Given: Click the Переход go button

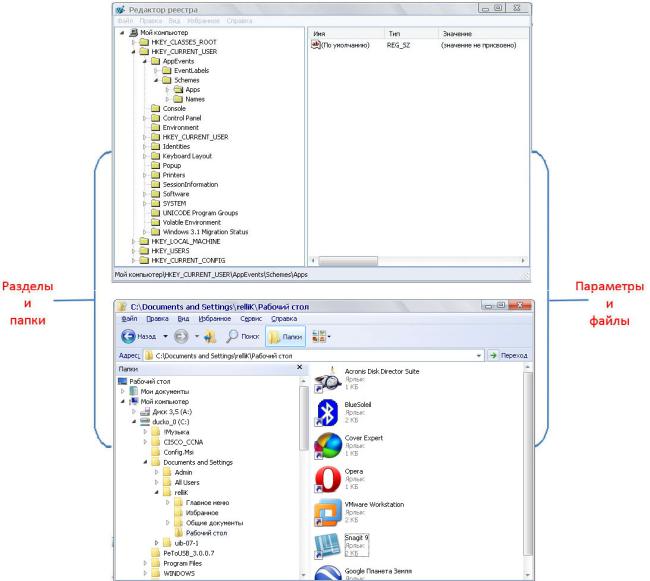Looking at the screenshot, I should [x=508, y=356].
